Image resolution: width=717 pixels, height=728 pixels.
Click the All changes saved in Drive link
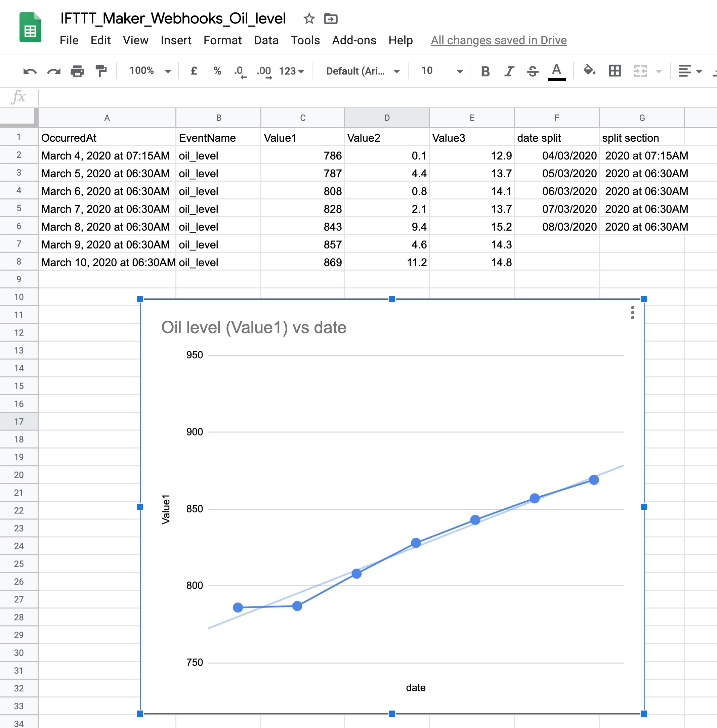pos(498,40)
